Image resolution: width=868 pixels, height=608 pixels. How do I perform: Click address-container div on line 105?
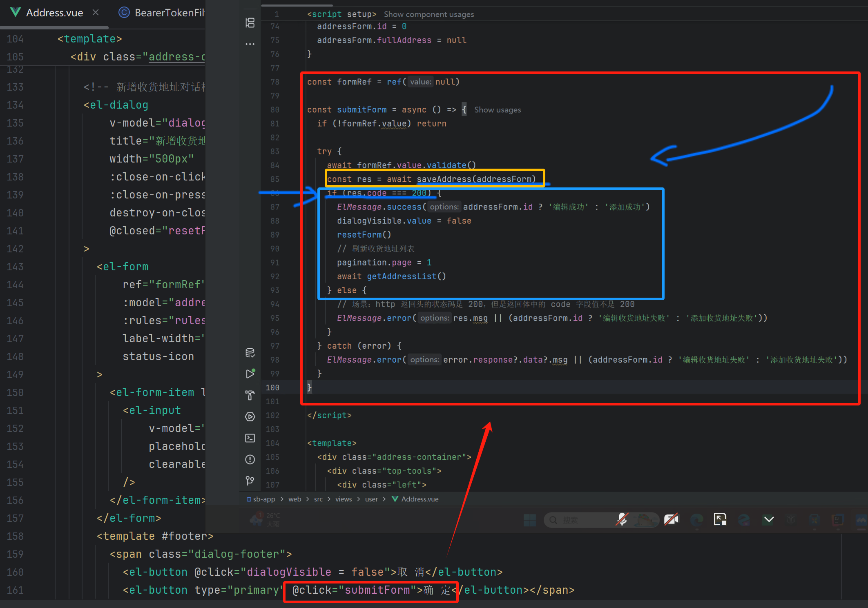[x=394, y=457]
